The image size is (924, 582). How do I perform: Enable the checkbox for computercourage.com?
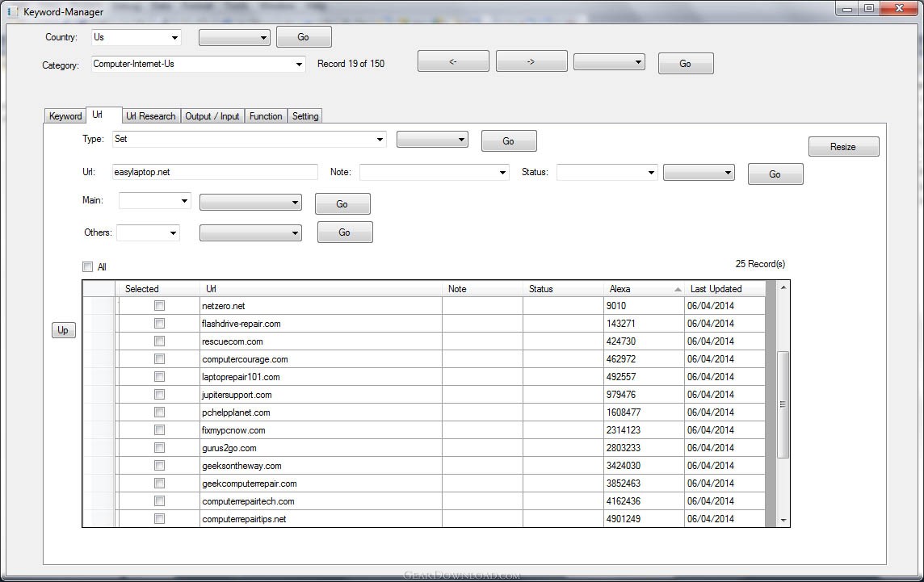pos(159,359)
